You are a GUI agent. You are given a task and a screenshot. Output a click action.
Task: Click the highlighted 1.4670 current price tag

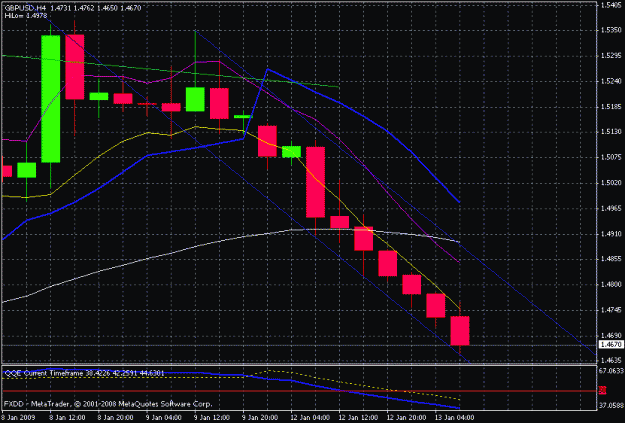(610, 344)
